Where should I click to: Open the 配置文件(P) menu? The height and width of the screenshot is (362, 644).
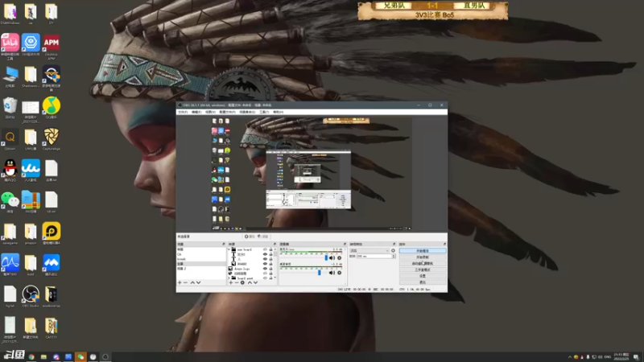pyautogui.click(x=227, y=112)
